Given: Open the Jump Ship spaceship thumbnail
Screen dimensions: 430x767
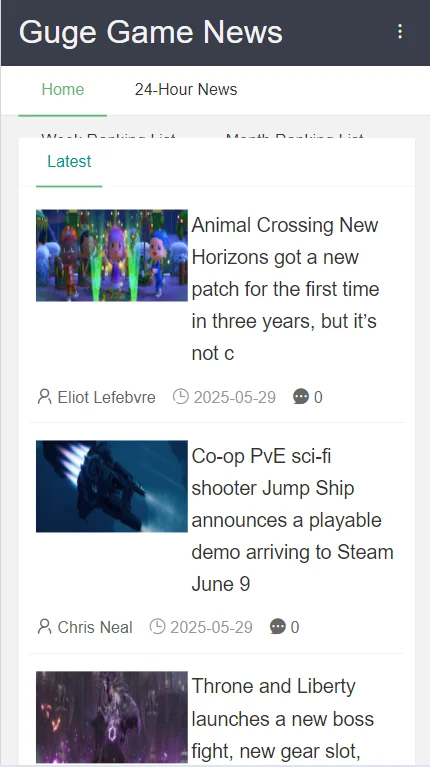Looking at the screenshot, I should [x=112, y=486].
